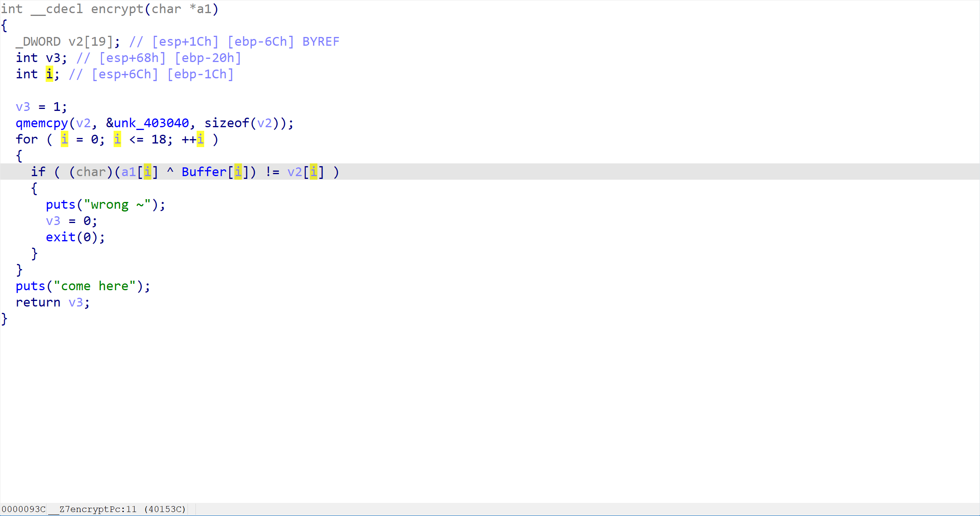980x516 pixels.
Task: Click a1 variable inside if condition
Action: pos(128,172)
